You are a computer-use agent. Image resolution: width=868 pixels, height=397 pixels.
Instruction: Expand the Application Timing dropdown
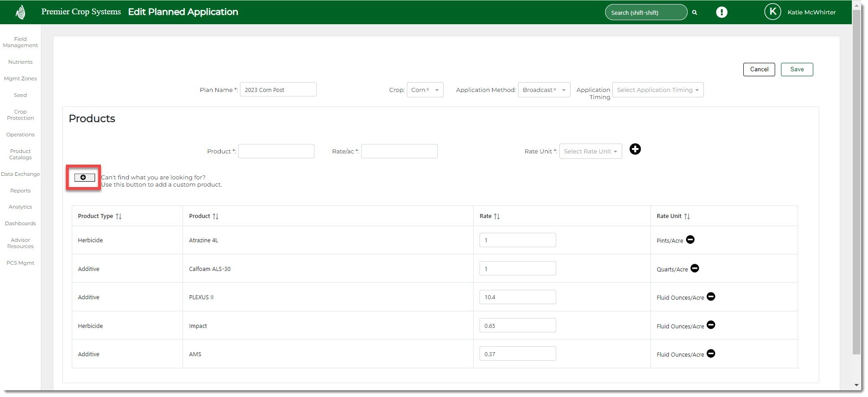(657, 90)
